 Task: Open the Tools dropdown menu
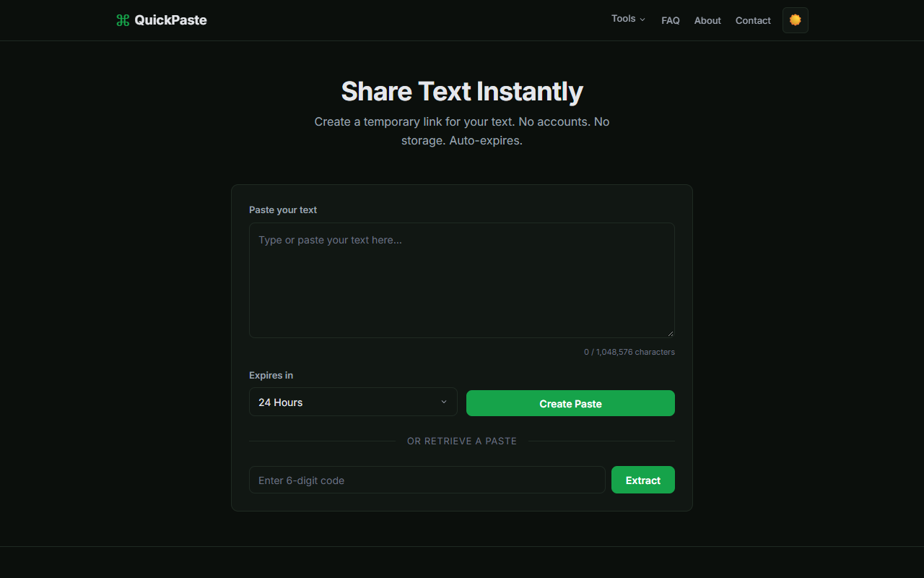pos(628,19)
